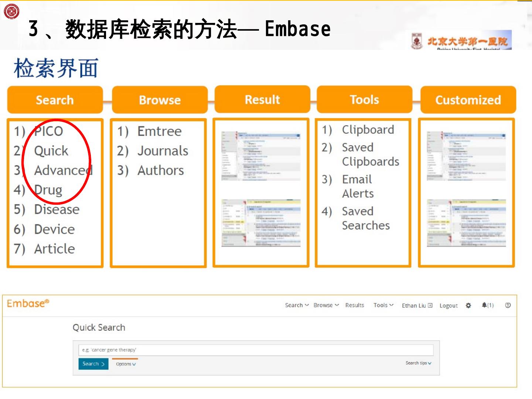532x399 pixels.
Task: Click the upper Result screenshot thumbnail
Action: click(x=261, y=156)
